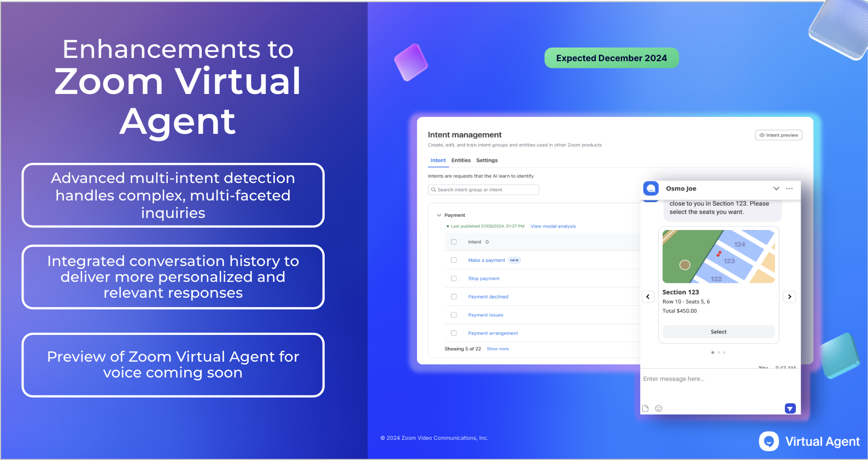Go to previous seat card with left arrow
Viewport: 868px width, 460px height.
[x=648, y=297]
